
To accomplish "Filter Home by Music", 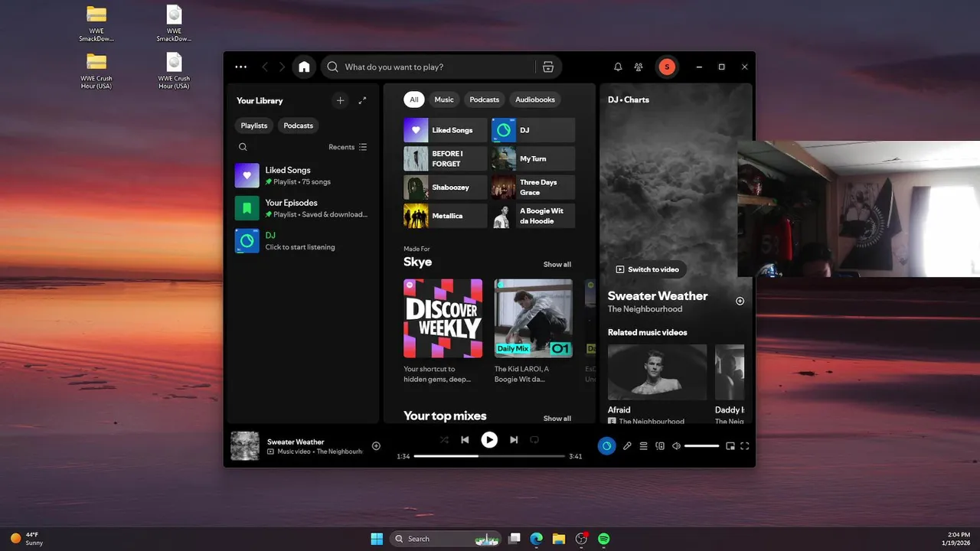I will coord(444,99).
